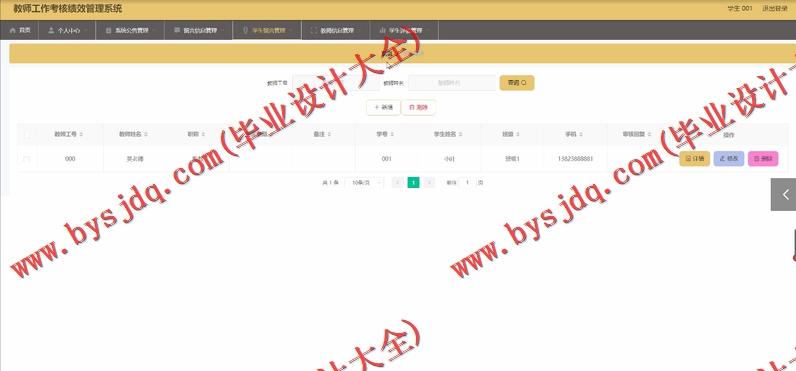This screenshot has height=371, width=796.
Task: Open 详情 details for row 000
Action: click(694, 159)
